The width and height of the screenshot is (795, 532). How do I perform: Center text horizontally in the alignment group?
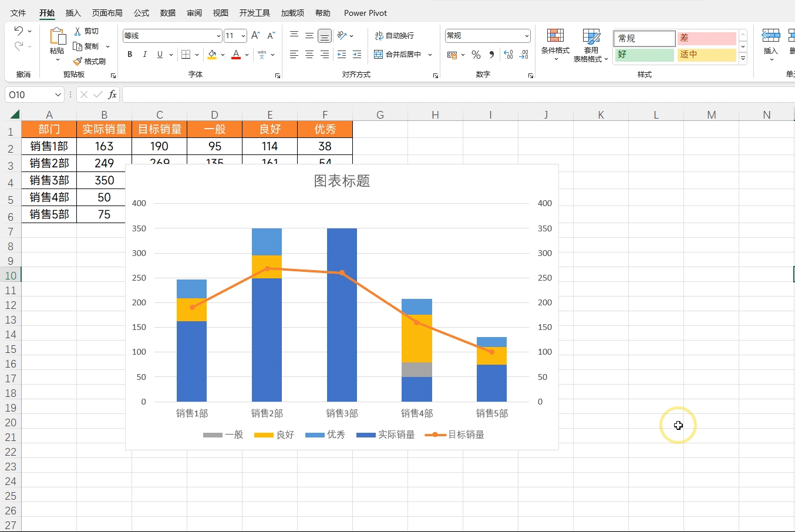(309, 55)
